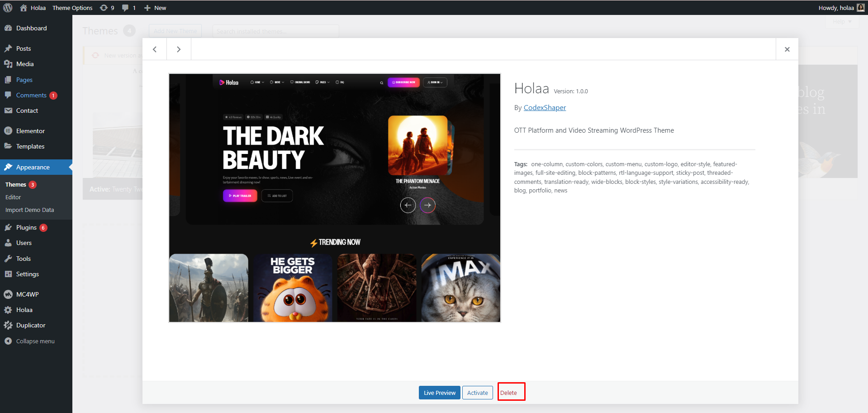Open the MC4WP sidebar item
Viewport: 868px width, 413px height.
coord(27,294)
